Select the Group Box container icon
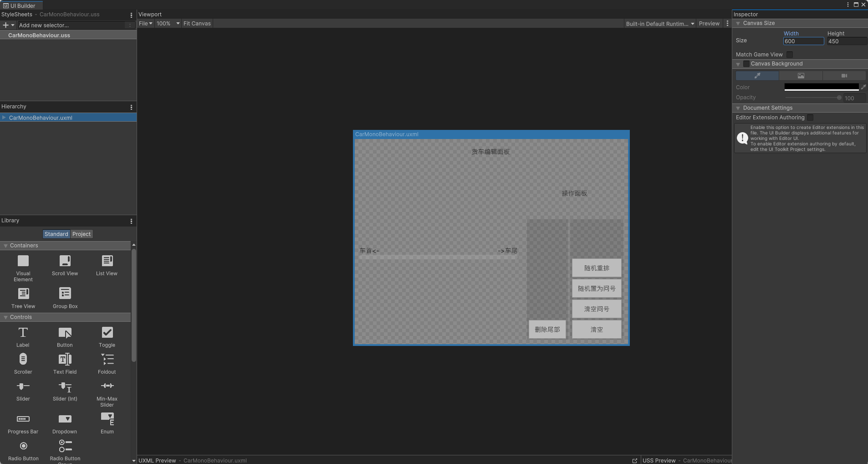 [x=65, y=293]
